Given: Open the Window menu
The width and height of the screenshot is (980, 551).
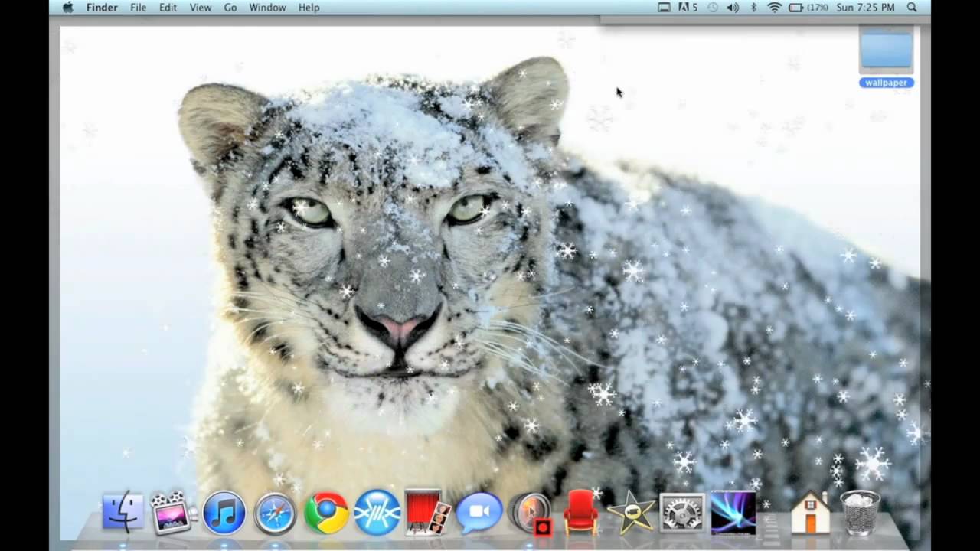Looking at the screenshot, I should tap(267, 8).
